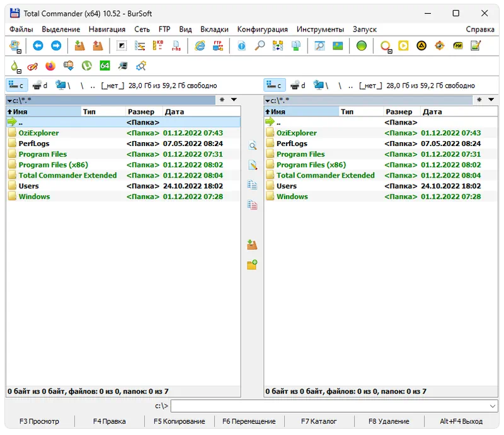The image size is (504, 435).
Task: Sort right panel by Дата column
Action: pyautogui.click(x=459, y=111)
